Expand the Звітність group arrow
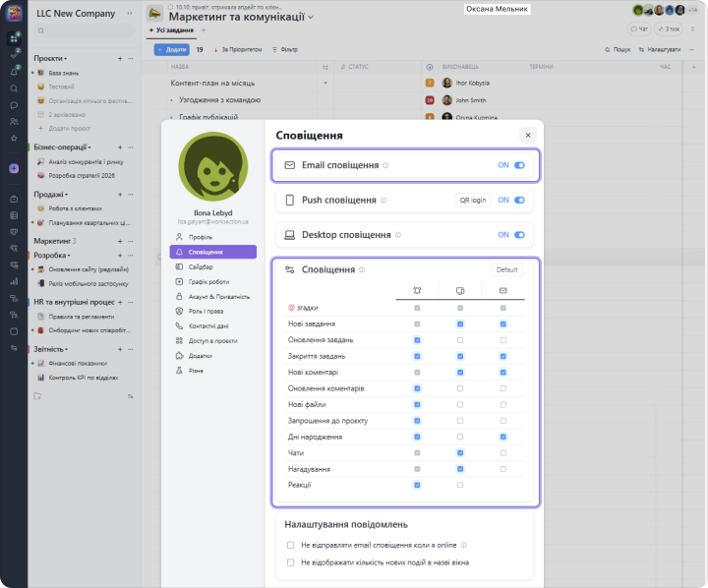This screenshot has height=588, width=708. [x=69, y=349]
